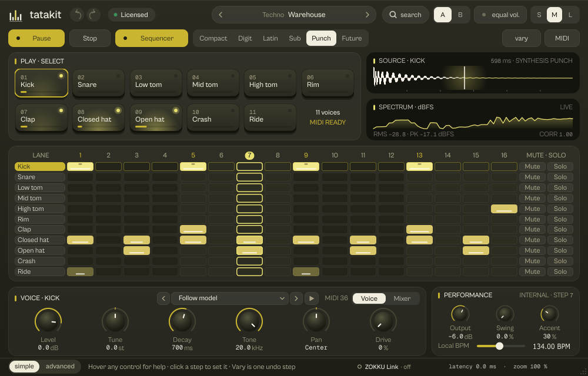The width and height of the screenshot is (588, 376).
Task: Toggle Clap lane step 5
Action: 193,229
